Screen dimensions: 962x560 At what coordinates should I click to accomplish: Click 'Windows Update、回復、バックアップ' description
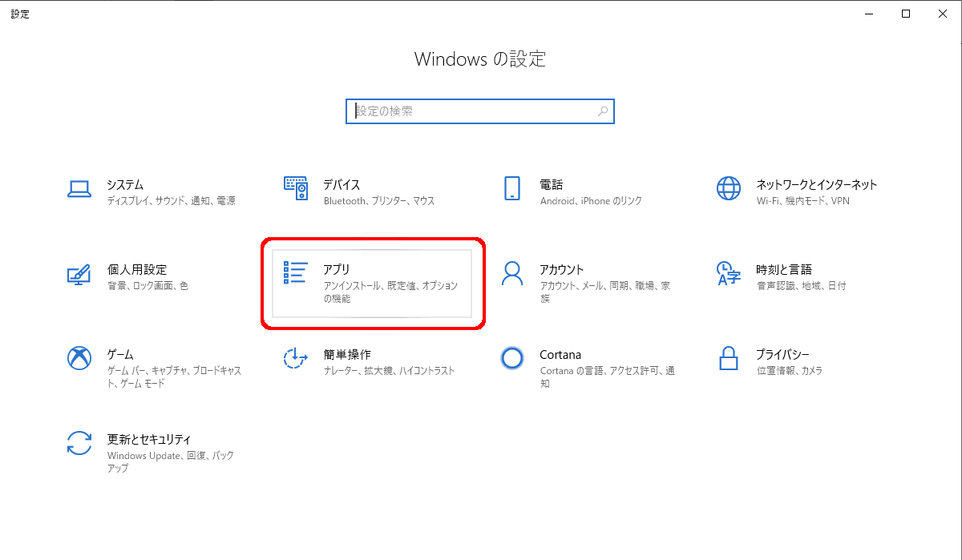coord(171,462)
